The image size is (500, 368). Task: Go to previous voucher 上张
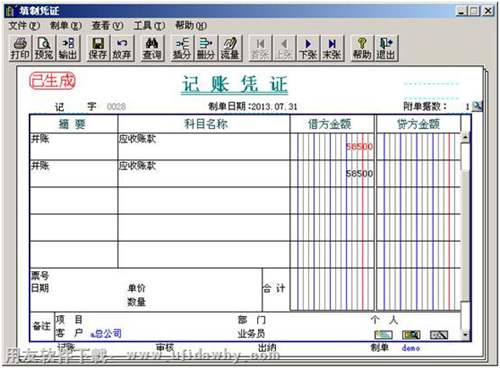[x=284, y=48]
